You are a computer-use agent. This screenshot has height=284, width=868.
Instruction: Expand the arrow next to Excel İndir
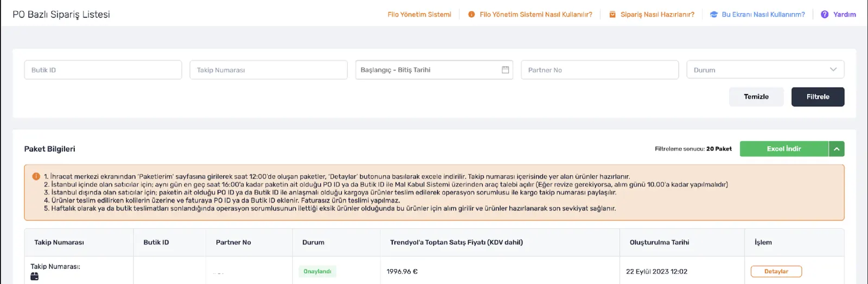click(837, 149)
